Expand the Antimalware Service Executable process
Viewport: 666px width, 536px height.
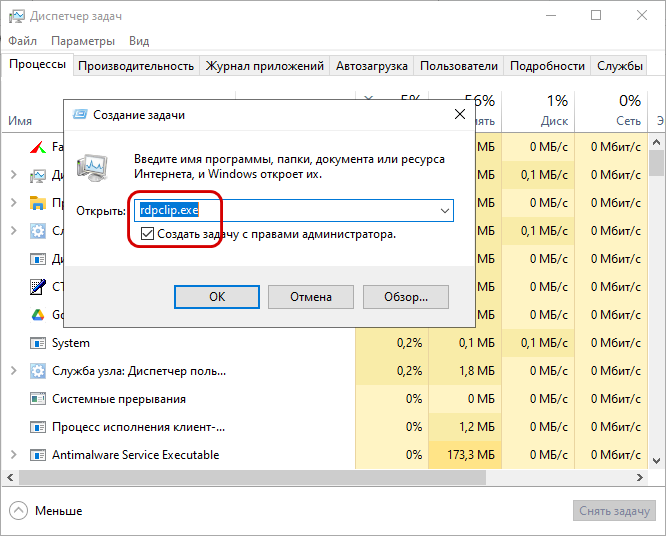pos(14,455)
